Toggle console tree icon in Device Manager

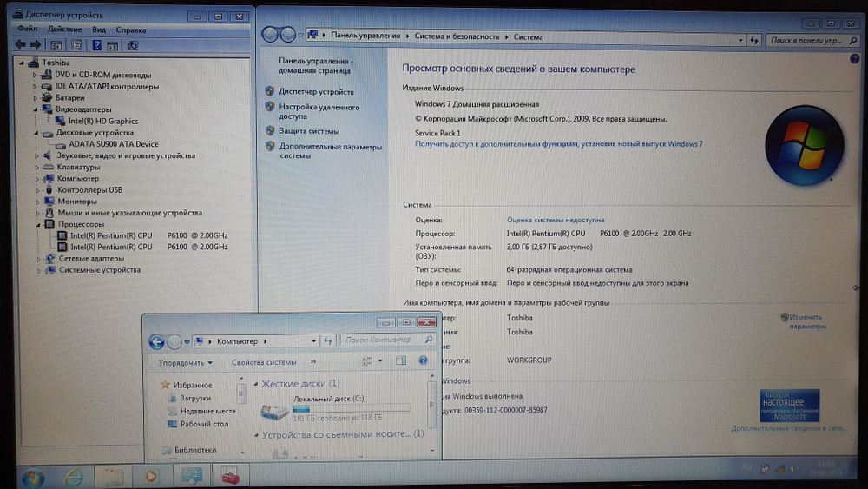pyautogui.click(x=56, y=45)
